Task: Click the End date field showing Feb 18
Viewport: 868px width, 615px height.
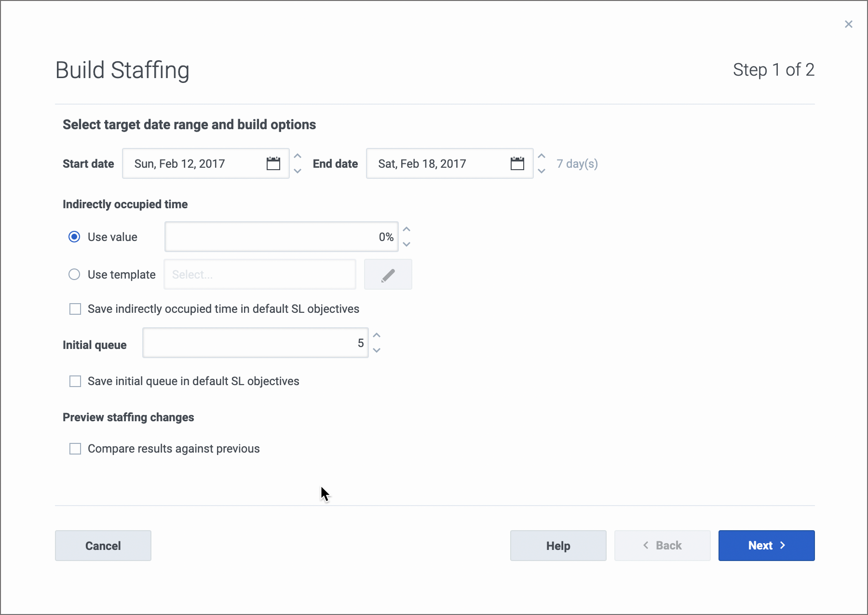Action: (x=450, y=163)
